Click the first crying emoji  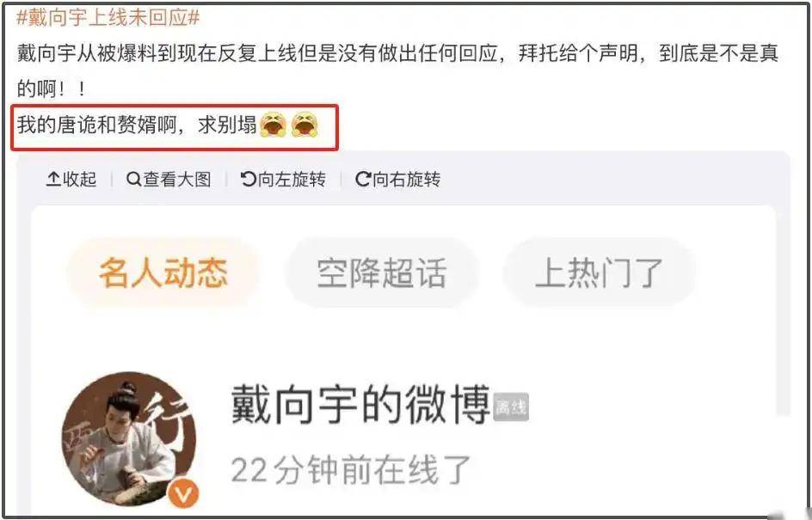pyautogui.click(x=273, y=124)
